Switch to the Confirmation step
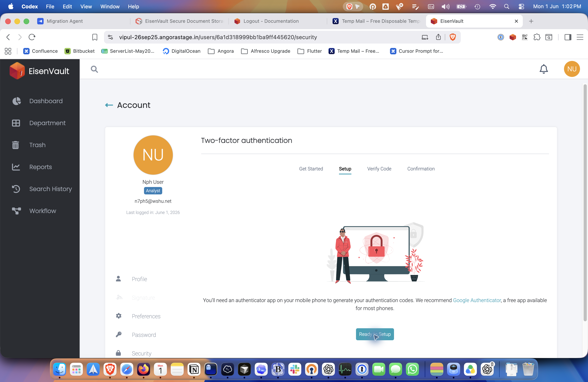This screenshot has height=382, width=588. pos(421,169)
